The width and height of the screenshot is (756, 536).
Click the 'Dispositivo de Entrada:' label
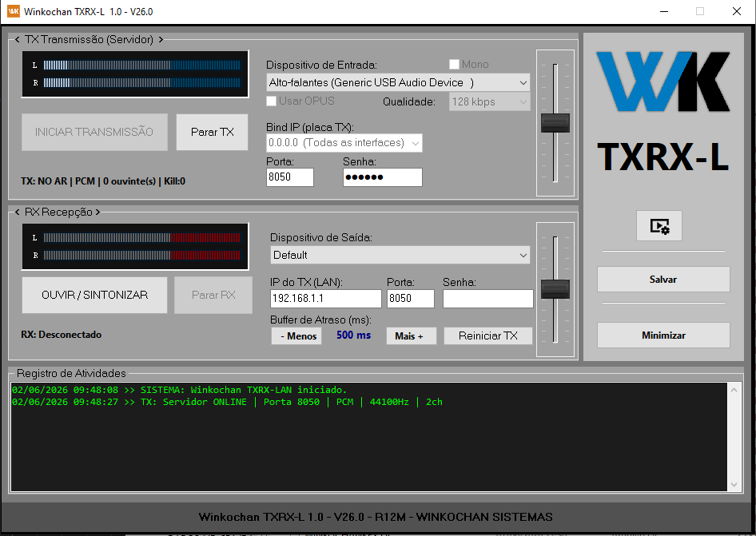[321, 65]
